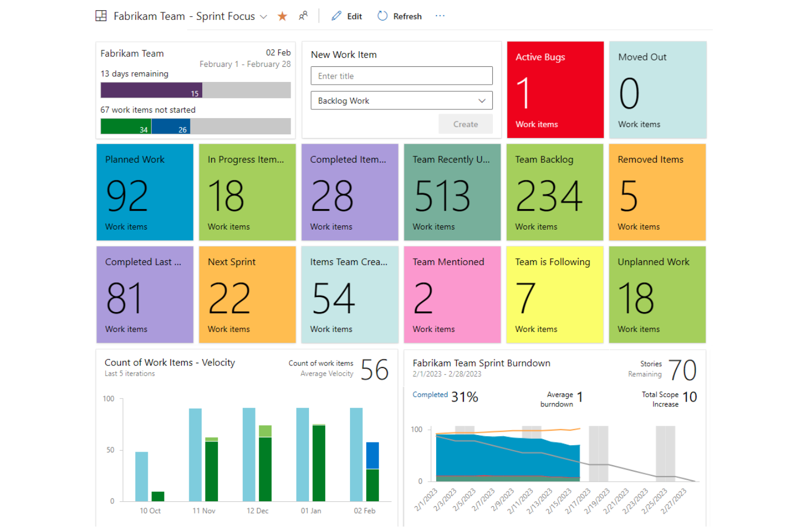Click the New Work Item widget heading
The width and height of the screenshot is (798, 532).
343,54
